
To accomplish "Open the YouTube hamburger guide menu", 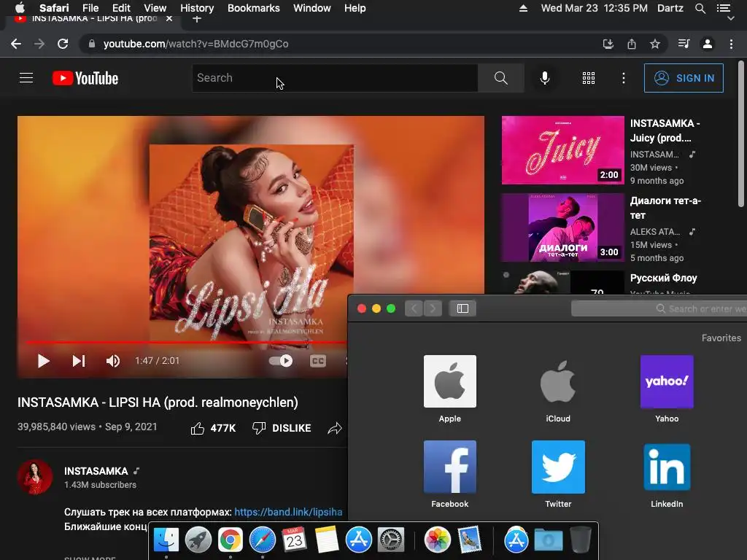I will tap(26, 77).
